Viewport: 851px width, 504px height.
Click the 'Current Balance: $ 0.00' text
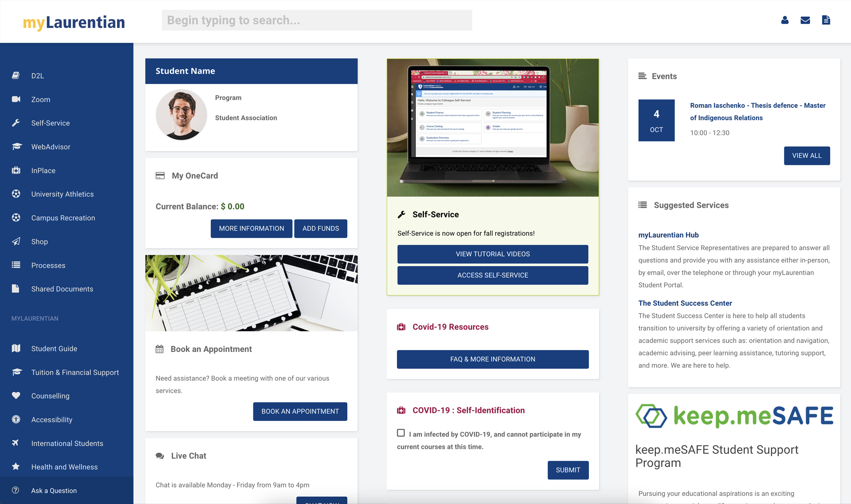pos(200,206)
